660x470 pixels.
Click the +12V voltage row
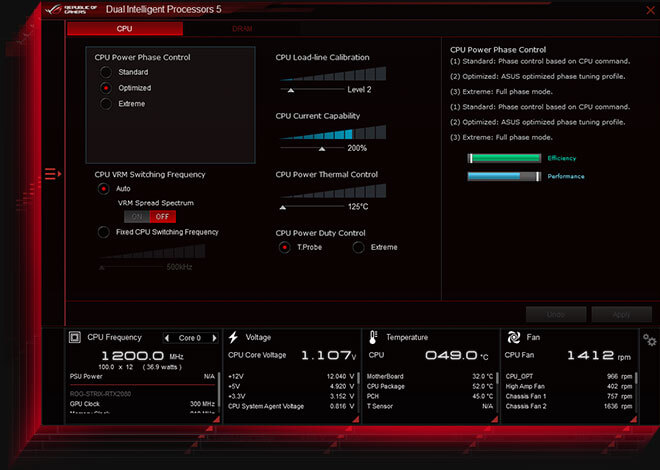coord(291,377)
